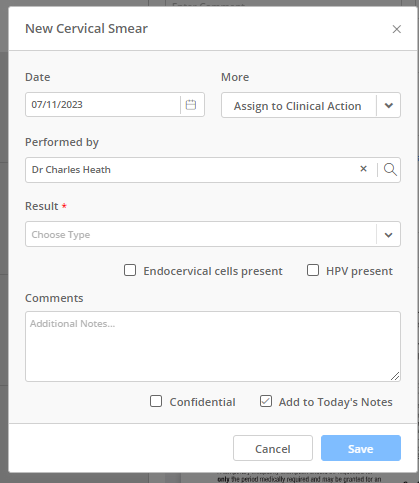Click the comments box resize grip
Screen dimensions: 420x483
coord(395,376)
